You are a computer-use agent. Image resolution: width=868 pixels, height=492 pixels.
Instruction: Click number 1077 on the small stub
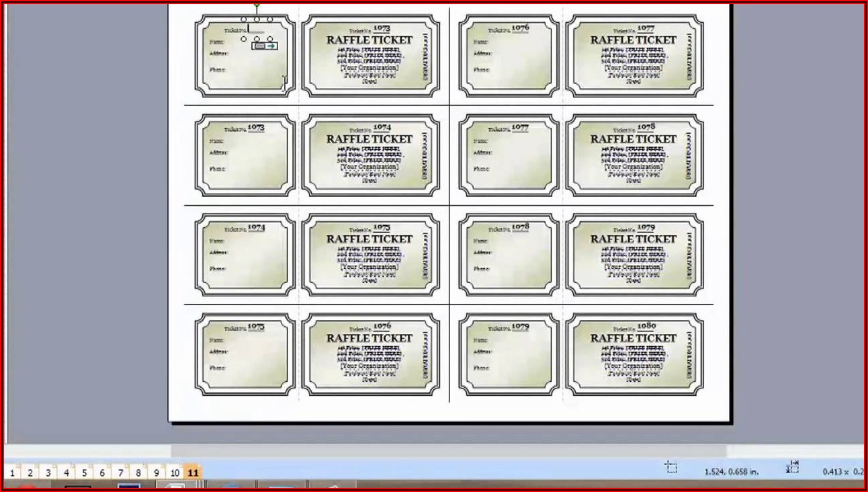(x=520, y=127)
